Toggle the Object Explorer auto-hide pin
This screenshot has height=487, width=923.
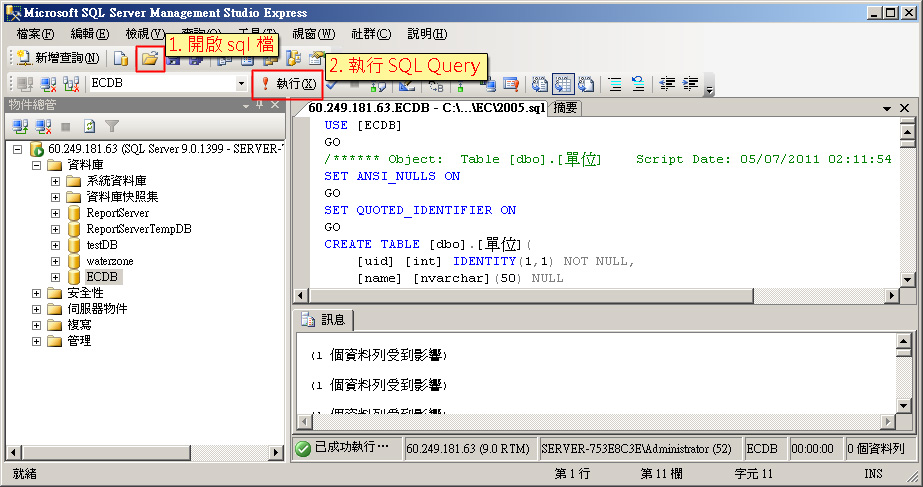[x=260, y=105]
